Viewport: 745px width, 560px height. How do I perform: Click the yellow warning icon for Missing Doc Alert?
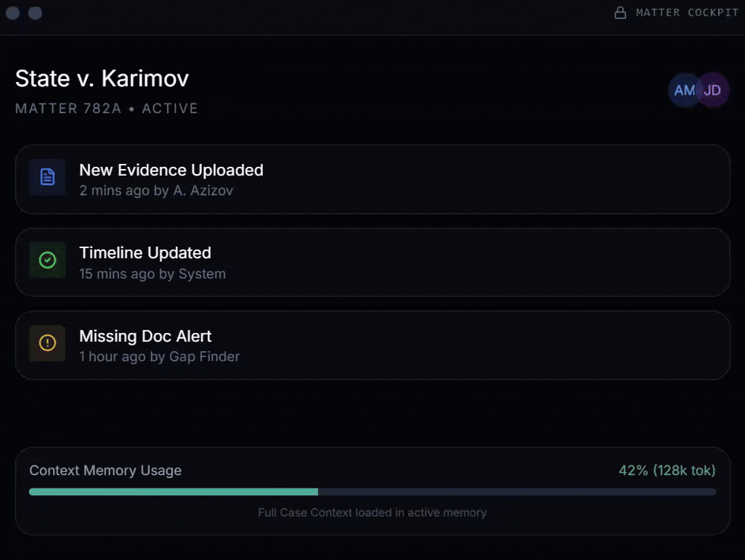point(48,343)
